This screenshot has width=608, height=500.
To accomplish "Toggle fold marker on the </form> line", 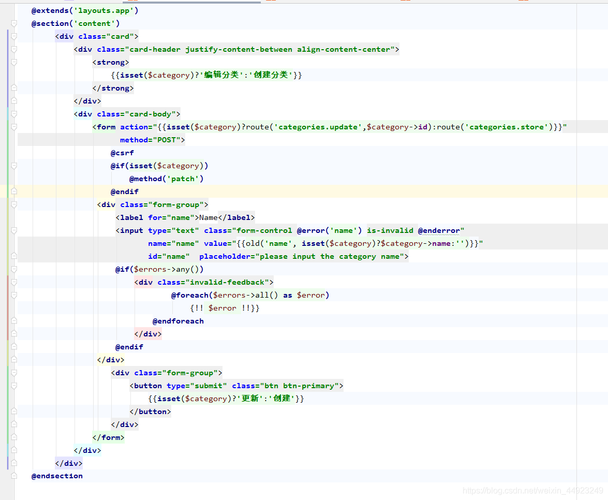I will [x=14, y=437].
